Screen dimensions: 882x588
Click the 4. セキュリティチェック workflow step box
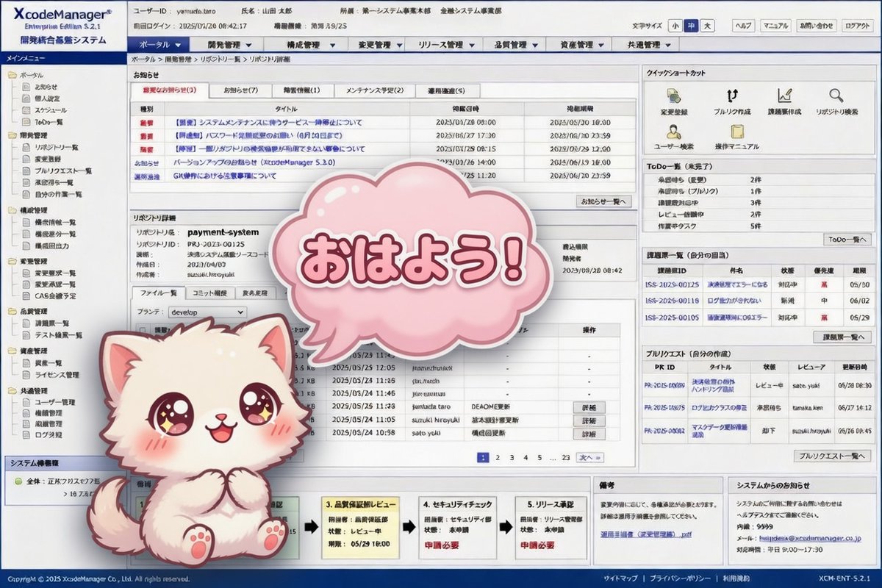tap(458, 529)
